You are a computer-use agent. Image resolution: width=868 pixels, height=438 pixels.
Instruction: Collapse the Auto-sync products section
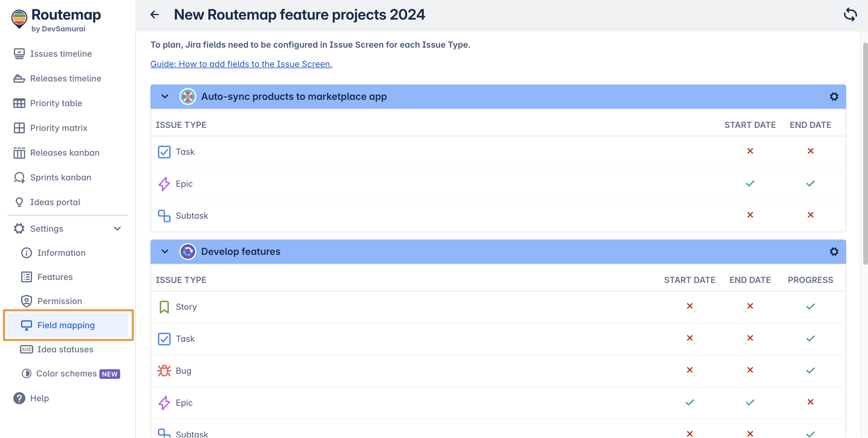165,97
